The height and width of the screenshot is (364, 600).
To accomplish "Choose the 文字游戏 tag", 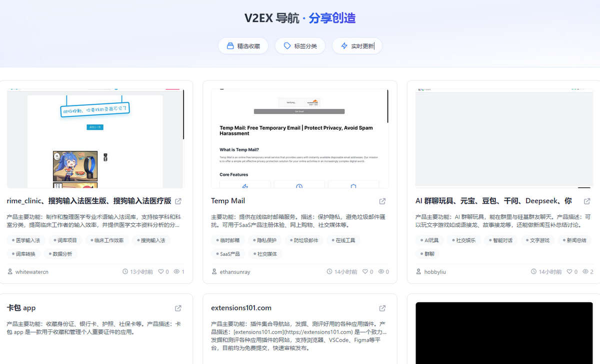I will point(537,240).
